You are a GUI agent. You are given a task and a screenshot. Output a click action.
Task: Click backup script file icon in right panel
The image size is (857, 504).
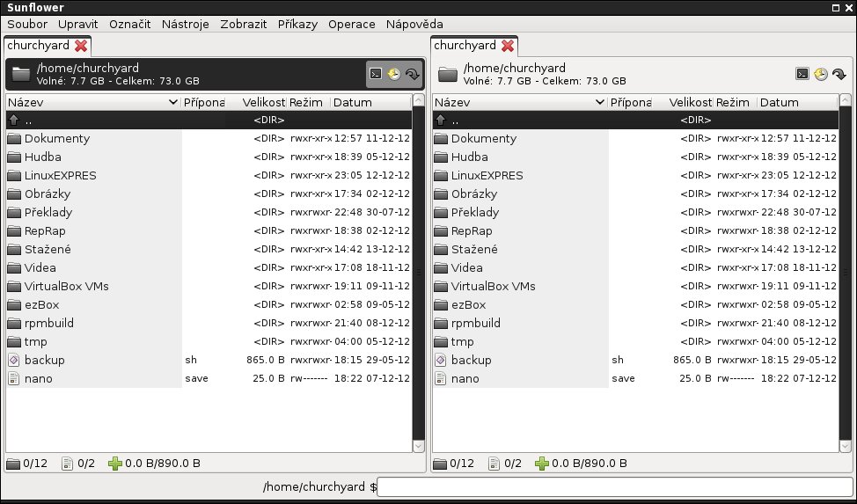(x=441, y=361)
